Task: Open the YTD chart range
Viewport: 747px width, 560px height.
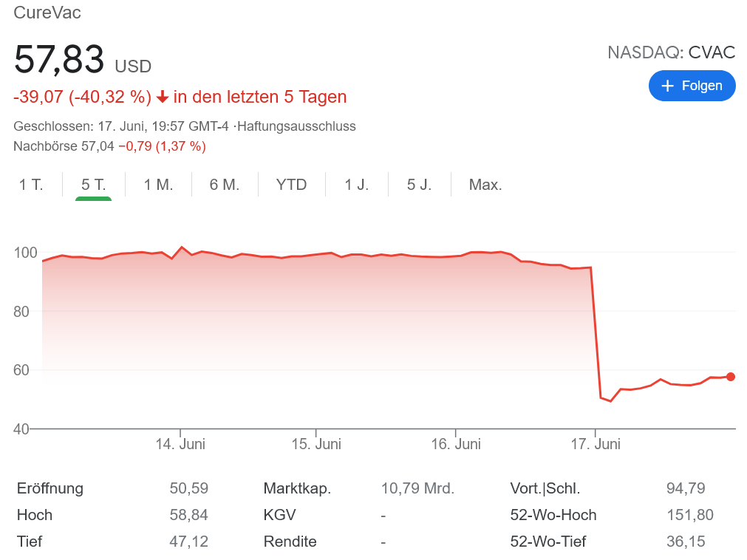Action: pyautogui.click(x=291, y=185)
